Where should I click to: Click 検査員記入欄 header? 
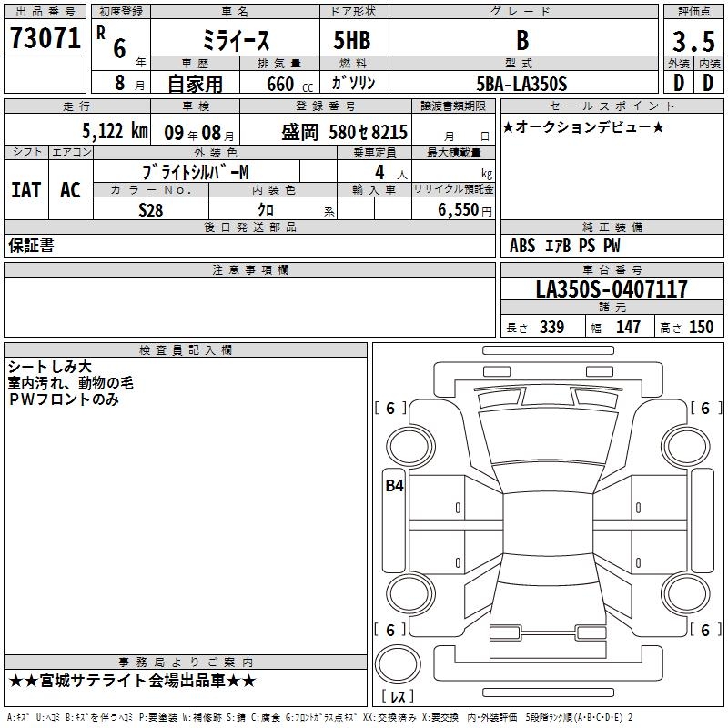click(x=186, y=350)
